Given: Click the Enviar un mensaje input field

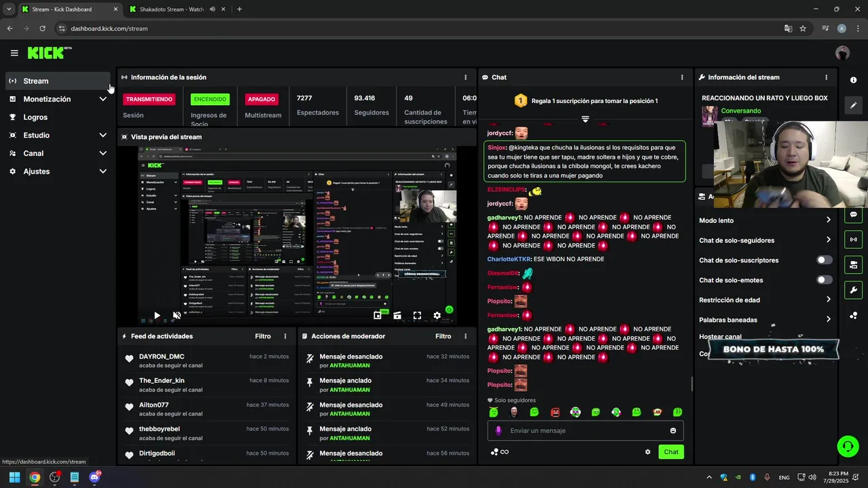Looking at the screenshot, I should pyautogui.click(x=585, y=430).
